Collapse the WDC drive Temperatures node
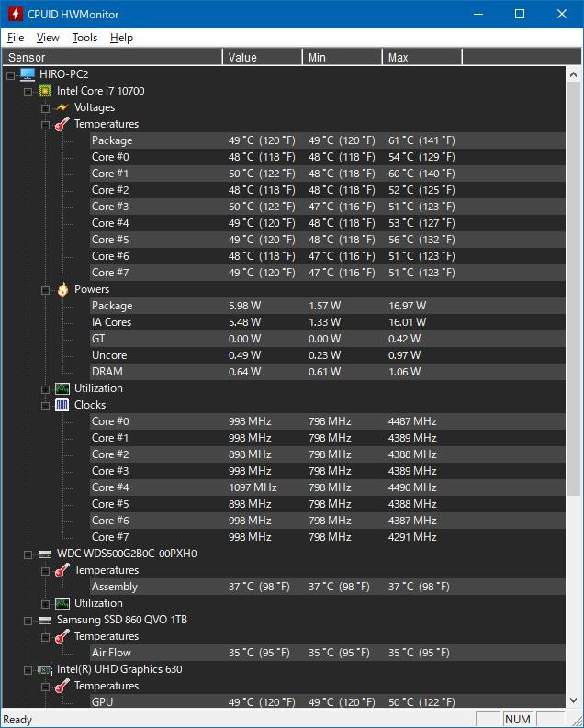The image size is (584, 728). [x=45, y=572]
